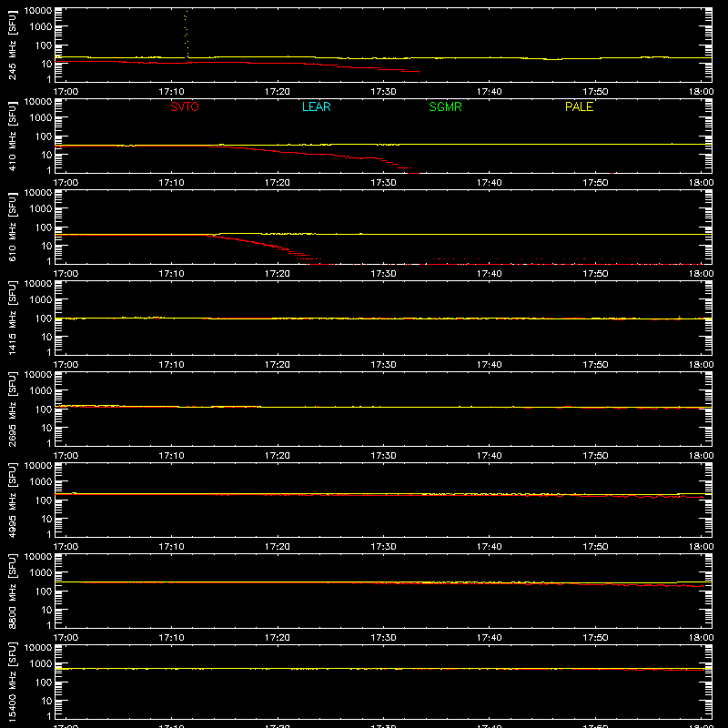Select the 245 MHz [SFU] axis title
Screen dimensions: 728x728
click(x=12, y=45)
